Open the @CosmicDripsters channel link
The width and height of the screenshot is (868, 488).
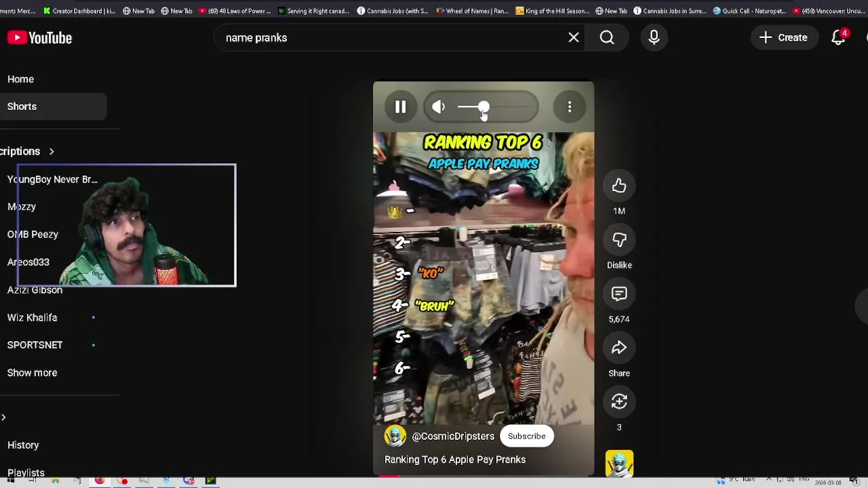(x=453, y=436)
